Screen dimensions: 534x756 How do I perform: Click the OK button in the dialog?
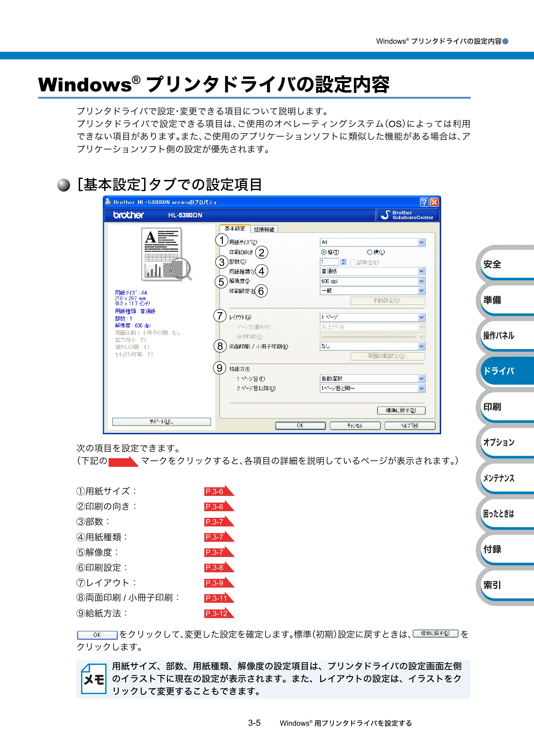(x=300, y=426)
